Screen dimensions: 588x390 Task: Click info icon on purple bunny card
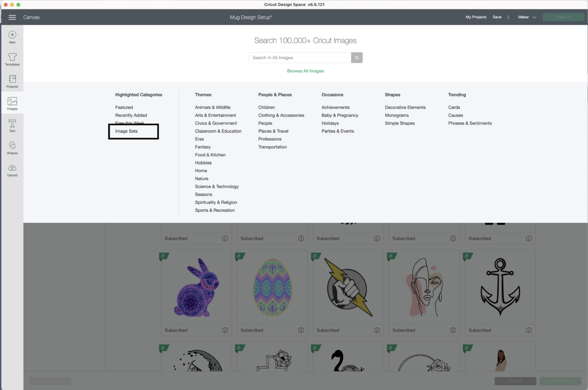[x=225, y=330]
